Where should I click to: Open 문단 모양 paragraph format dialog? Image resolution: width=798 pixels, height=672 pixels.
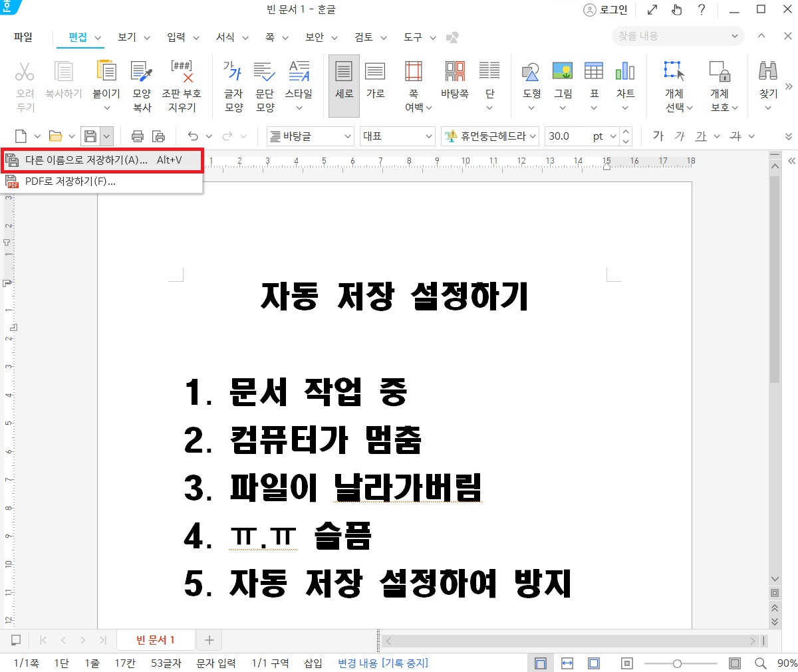click(x=265, y=71)
